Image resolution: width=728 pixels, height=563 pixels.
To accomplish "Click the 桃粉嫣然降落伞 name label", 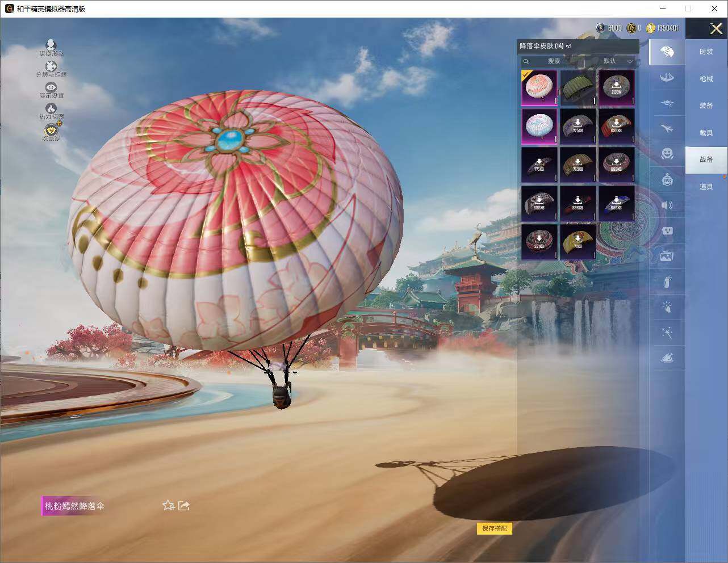I will click(x=74, y=506).
